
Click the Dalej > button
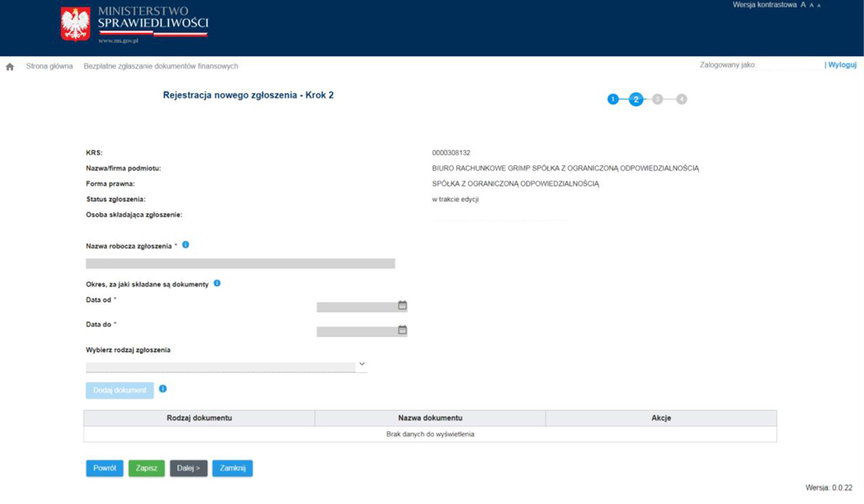pos(189,468)
